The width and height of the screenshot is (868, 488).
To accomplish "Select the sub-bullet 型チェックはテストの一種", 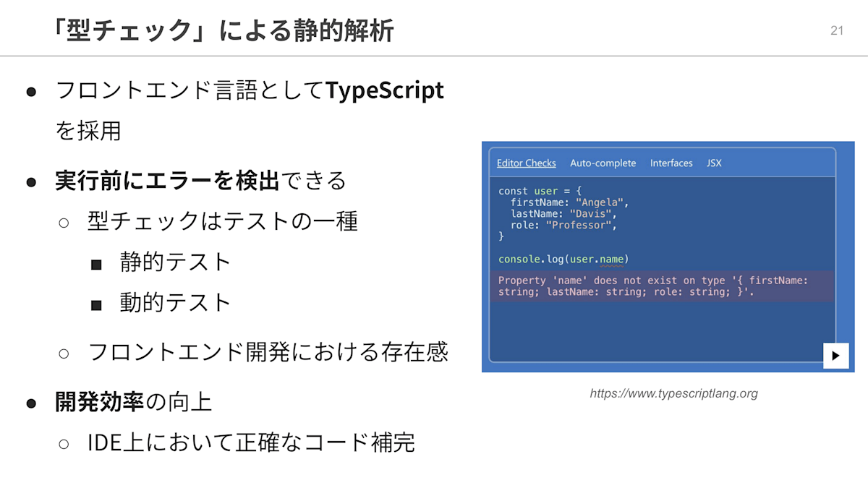I will click(223, 221).
